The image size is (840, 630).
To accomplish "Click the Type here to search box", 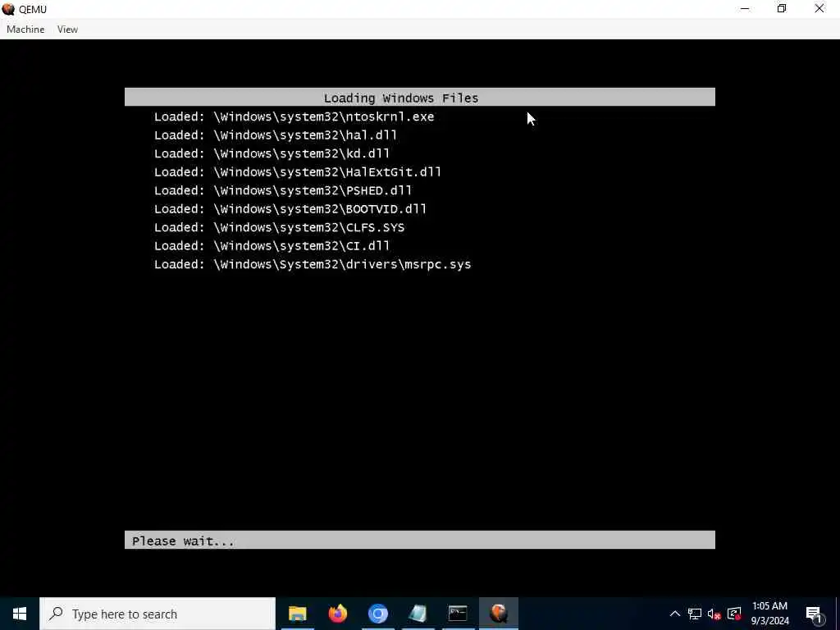I will pos(157,614).
